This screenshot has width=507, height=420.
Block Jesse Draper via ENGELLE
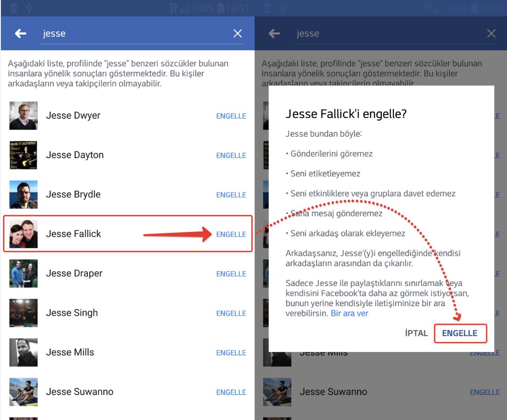(231, 274)
